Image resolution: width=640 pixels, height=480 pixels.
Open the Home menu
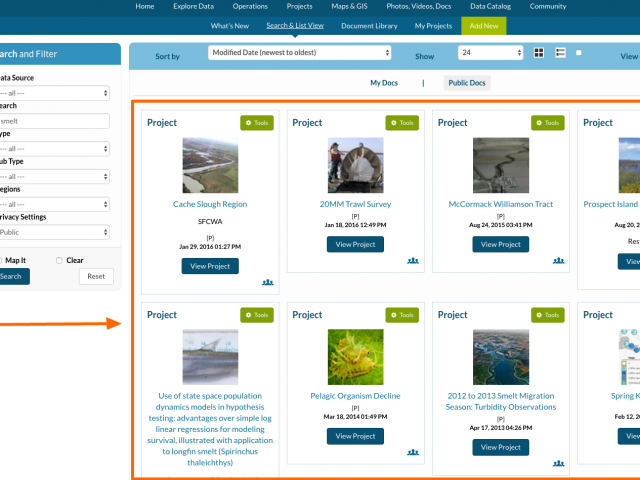(145, 7)
